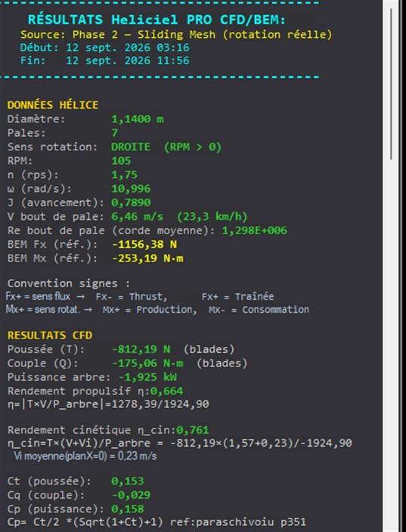Click the J avancement value 0,7890
This screenshot has height=532, width=406.
tap(131, 203)
